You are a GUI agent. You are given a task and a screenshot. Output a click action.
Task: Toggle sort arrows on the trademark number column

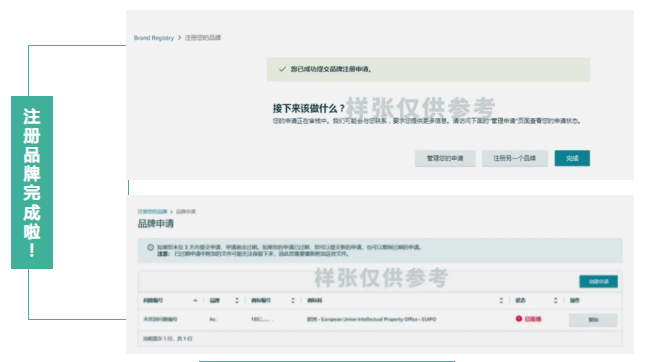coord(293,301)
